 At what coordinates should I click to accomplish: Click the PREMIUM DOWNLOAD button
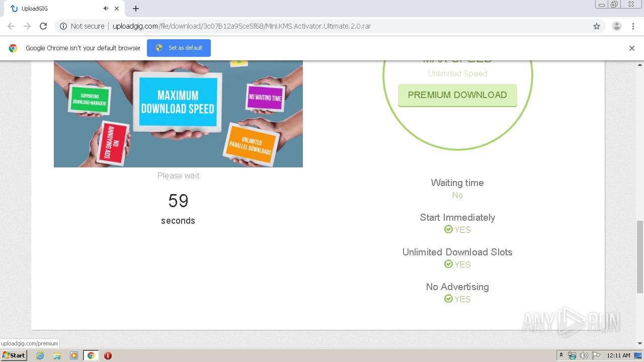pos(457,95)
